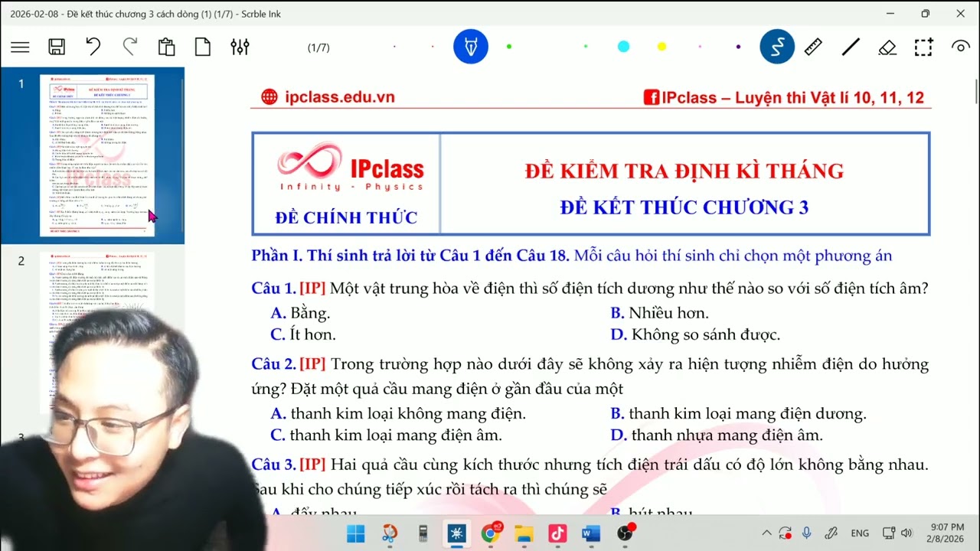
Task: Click answer "B. Nhiều hơn."
Action: pos(660,313)
